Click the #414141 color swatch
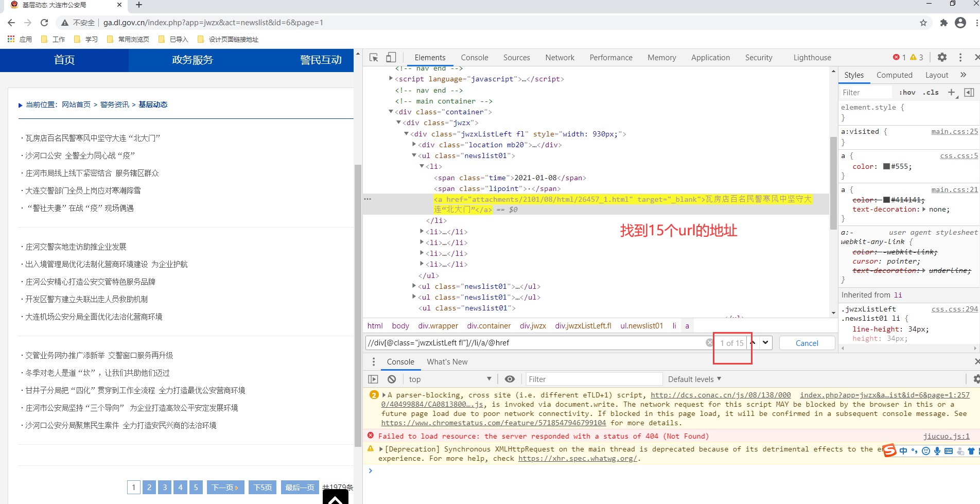 pyautogui.click(x=886, y=200)
